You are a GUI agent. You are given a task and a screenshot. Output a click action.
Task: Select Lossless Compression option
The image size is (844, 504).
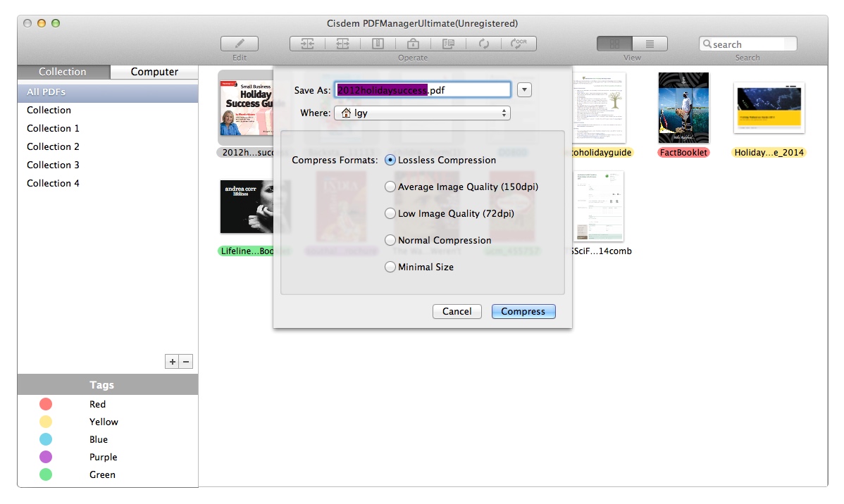(390, 160)
